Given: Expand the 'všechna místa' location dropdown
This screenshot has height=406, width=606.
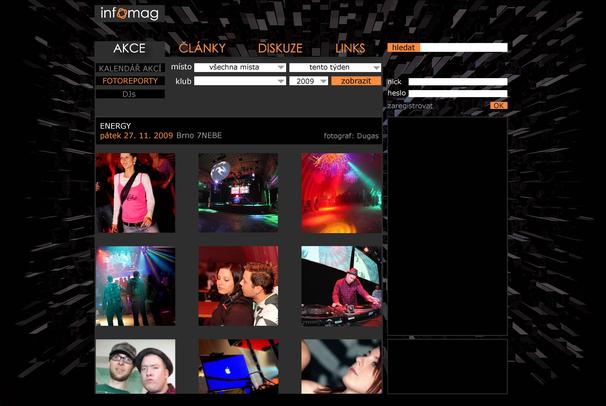Looking at the screenshot, I should coord(240,67).
